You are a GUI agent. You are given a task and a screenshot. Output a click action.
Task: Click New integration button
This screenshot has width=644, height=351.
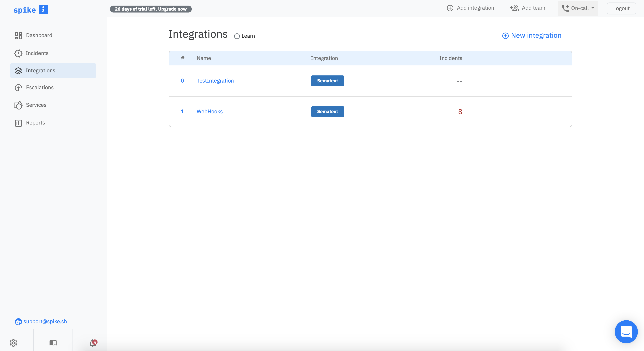point(532,35)
